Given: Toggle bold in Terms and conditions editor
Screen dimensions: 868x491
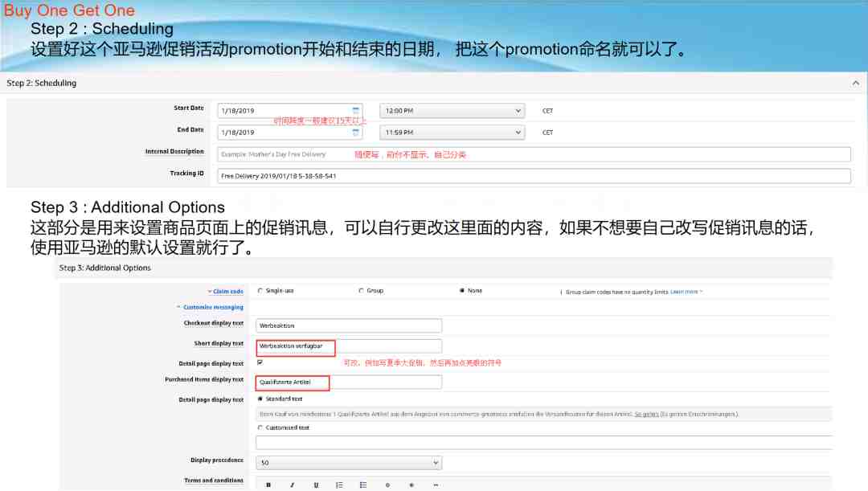Looking at the screenshot, I should coord(268,485).
